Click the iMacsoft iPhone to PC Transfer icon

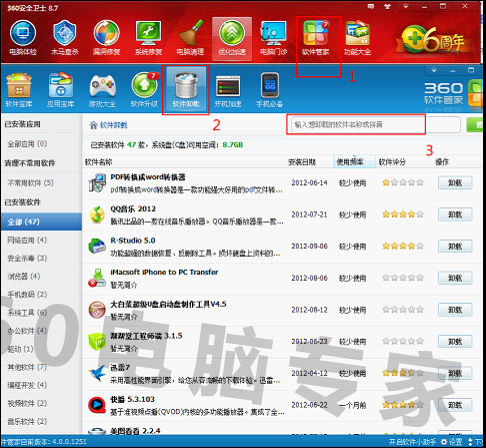97,278
